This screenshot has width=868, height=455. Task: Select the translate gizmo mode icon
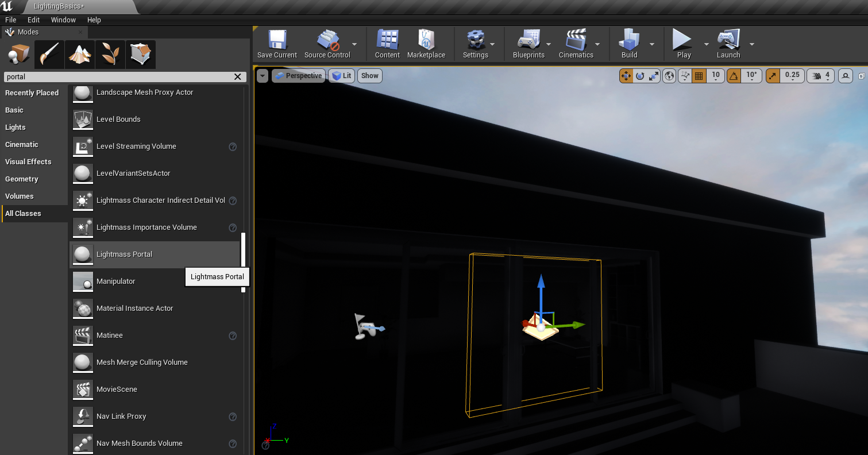(x=626, y=76)
